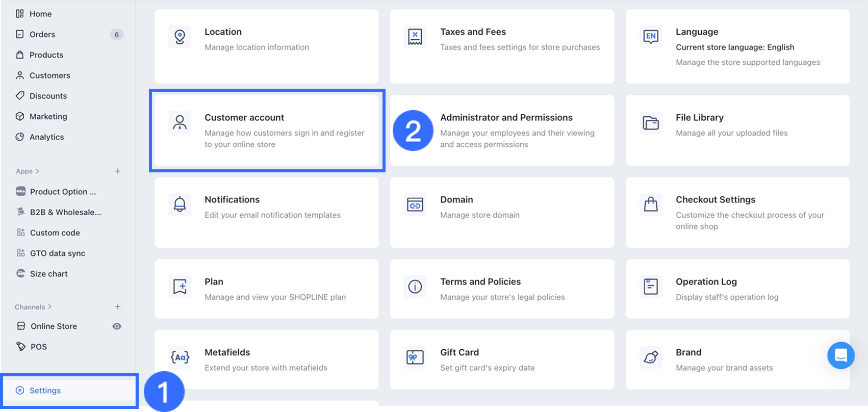The height and width of the screenshot is (412, 868).
Task: Click the Custom code app icon
Action: click(21, 233)
